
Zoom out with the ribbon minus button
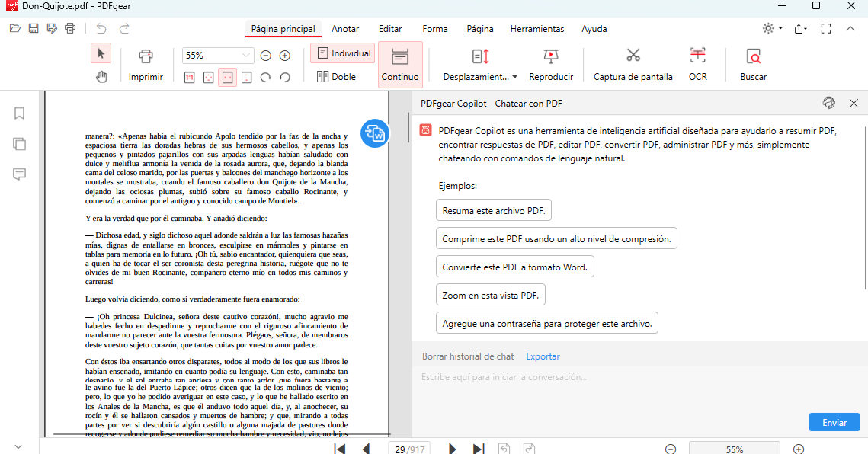[266, 56]
